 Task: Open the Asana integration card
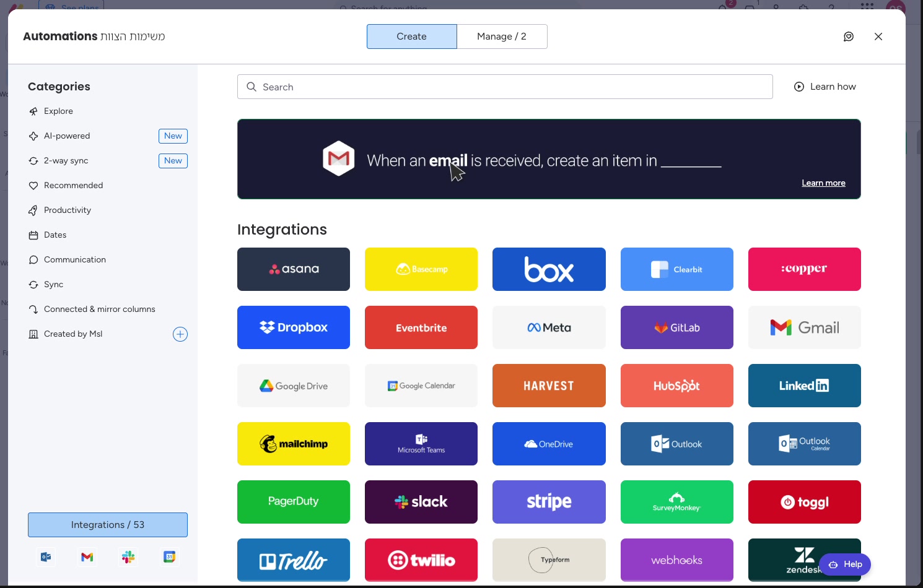pyautogui.click(x=294, y=269)
